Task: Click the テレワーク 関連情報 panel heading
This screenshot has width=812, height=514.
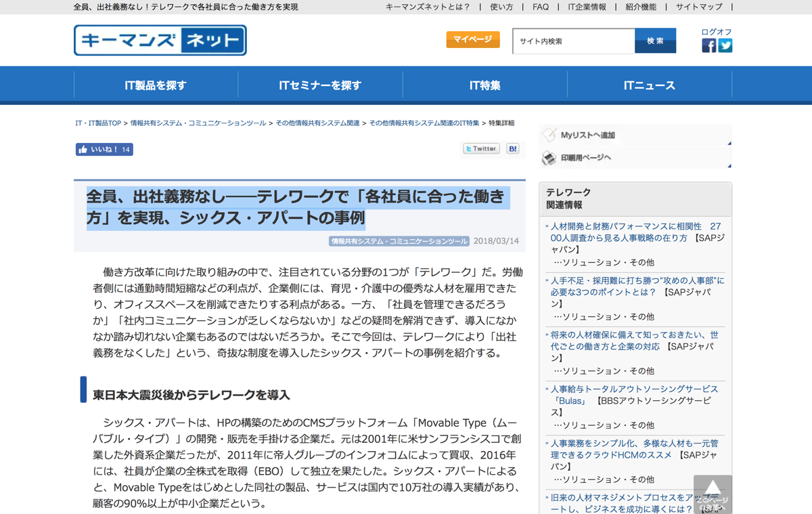Action: pos(568,198)
